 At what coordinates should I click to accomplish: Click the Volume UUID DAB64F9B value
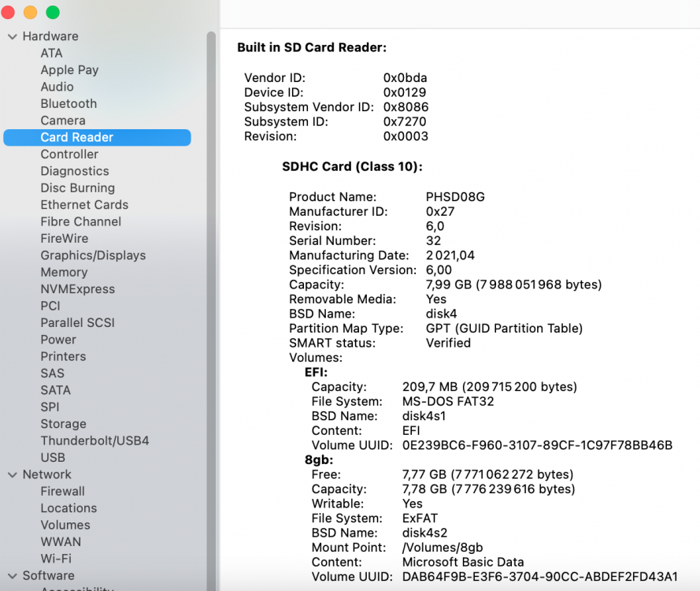click(x=539, y=577)
